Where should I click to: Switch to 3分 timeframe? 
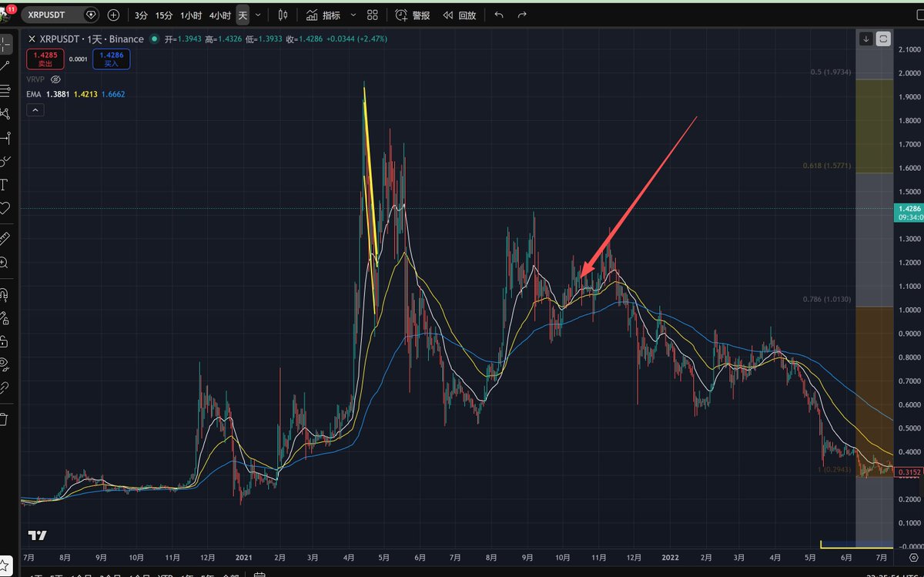tap(141, 15)
